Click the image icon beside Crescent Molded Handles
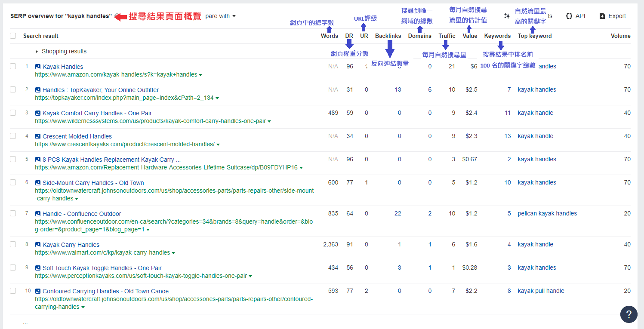 (x=38, y=136)
